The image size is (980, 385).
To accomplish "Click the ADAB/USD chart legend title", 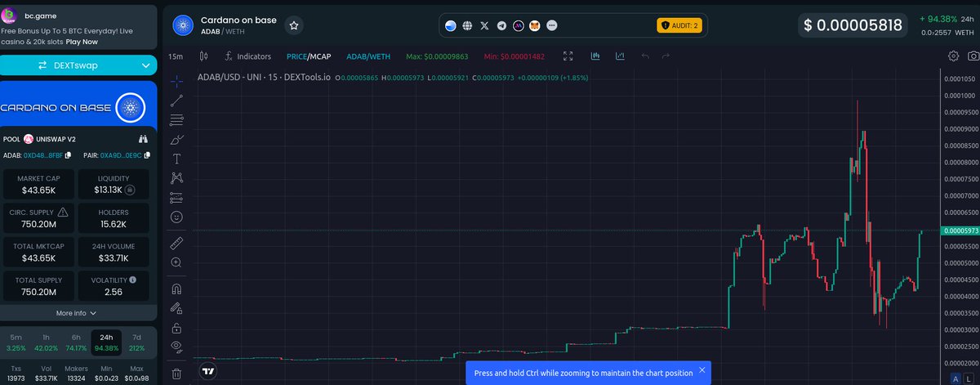I will pos(263,77).
